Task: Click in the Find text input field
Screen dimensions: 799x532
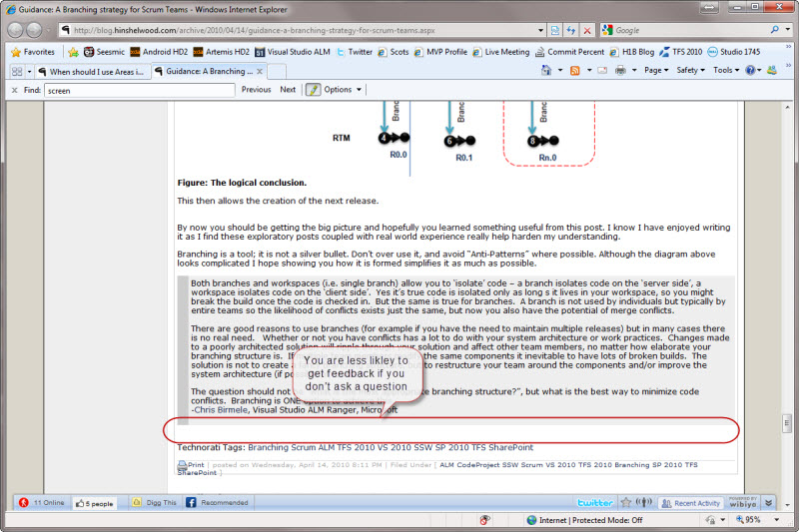Action: [138, 90]
